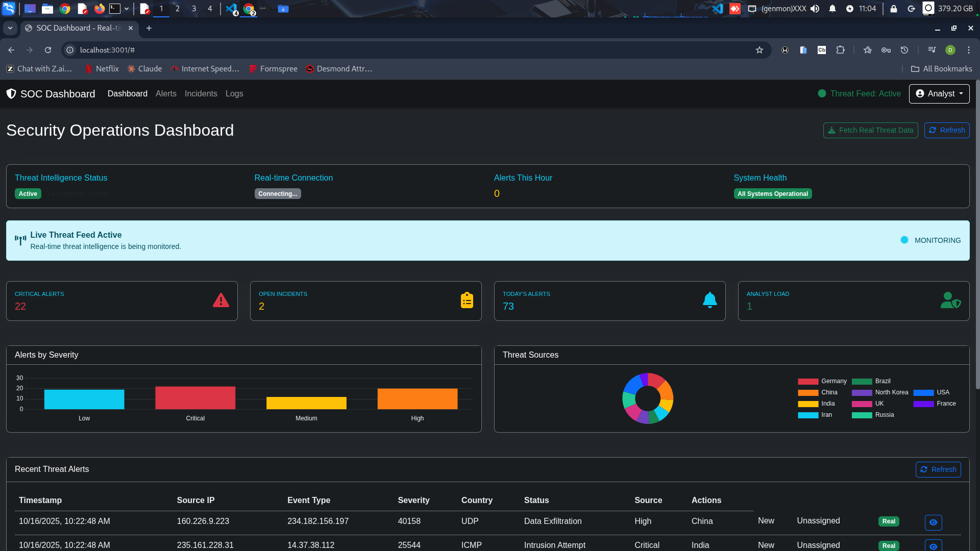The image size is (980, 551).
Task: Open the All Bookmarks folder
Action: 942,69
